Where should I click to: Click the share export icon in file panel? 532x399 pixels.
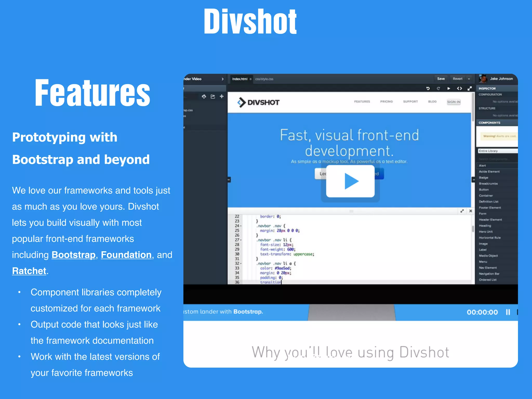213,96
